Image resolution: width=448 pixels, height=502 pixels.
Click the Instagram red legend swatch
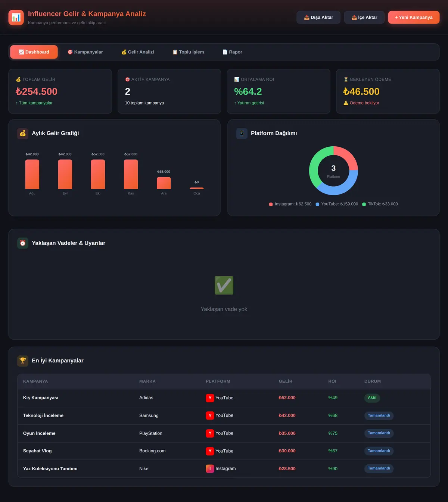pos(271,204)
